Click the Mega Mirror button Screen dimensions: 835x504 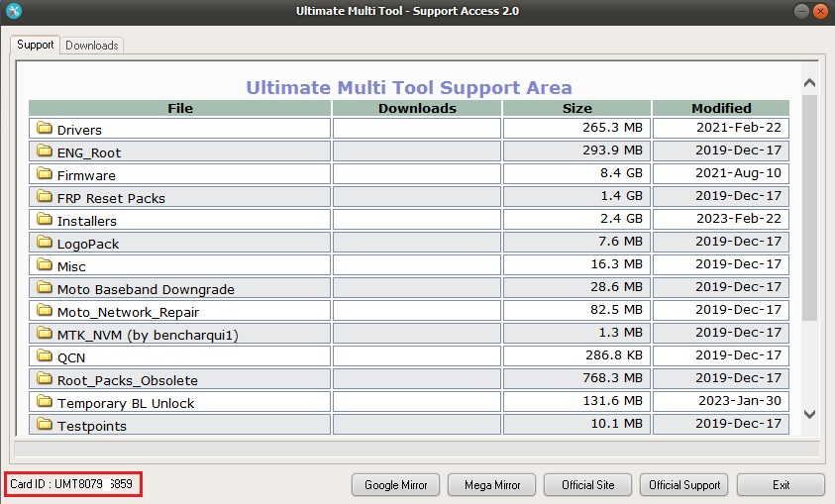point(491,485)
